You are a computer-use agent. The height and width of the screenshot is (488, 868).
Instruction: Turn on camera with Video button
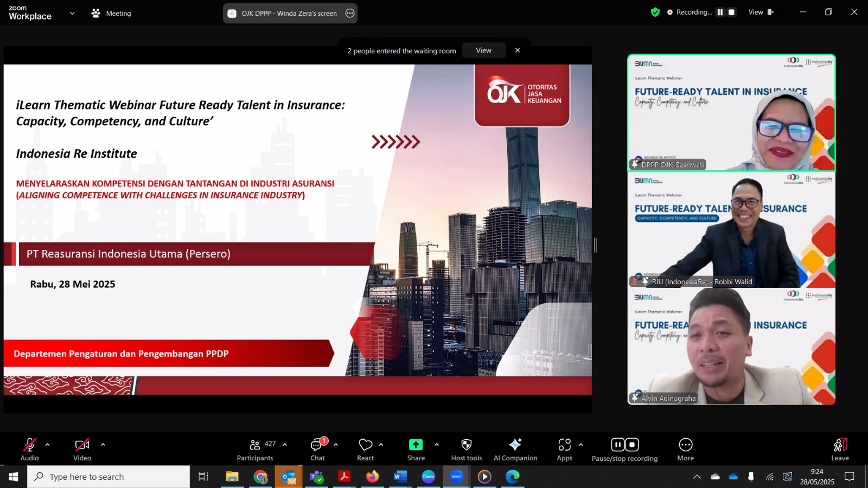click(82, 445)
